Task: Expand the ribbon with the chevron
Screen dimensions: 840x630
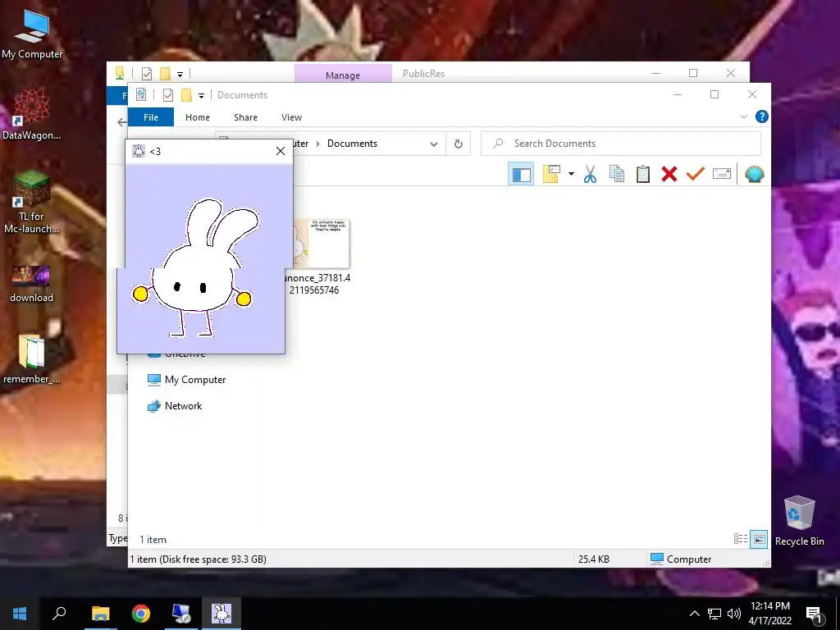Action: pos(743,116)
